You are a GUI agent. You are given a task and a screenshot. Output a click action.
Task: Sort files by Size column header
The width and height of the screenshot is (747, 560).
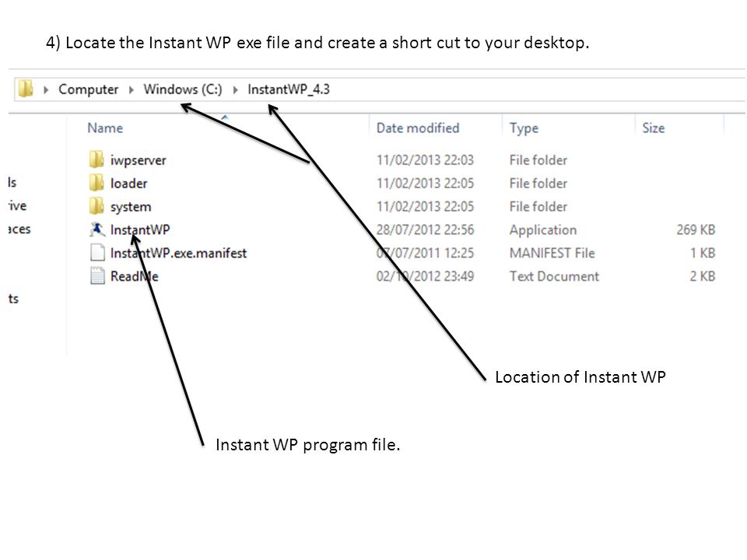pos(654,128)
